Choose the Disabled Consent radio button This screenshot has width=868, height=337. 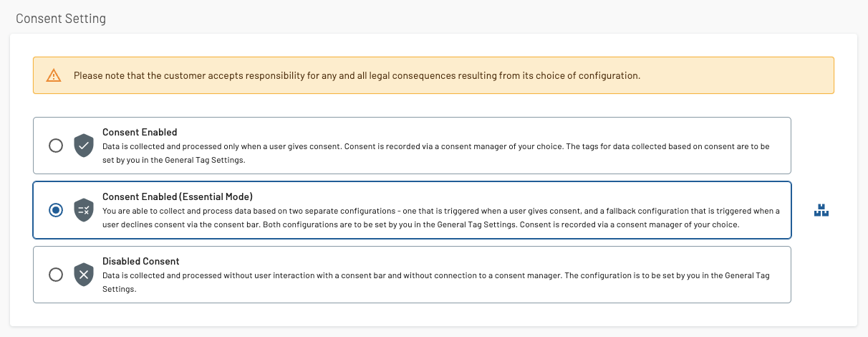55,275
